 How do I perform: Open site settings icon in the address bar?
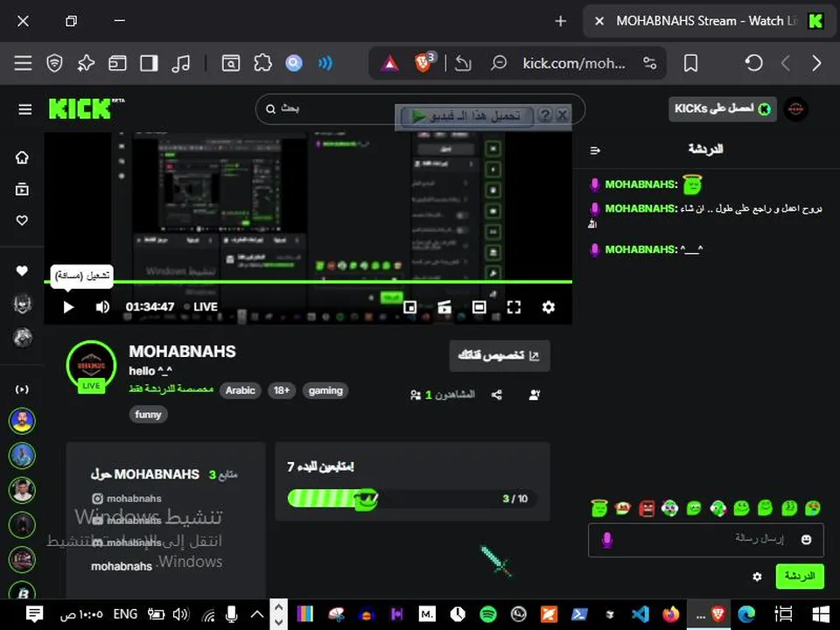(x=650, y=63)
